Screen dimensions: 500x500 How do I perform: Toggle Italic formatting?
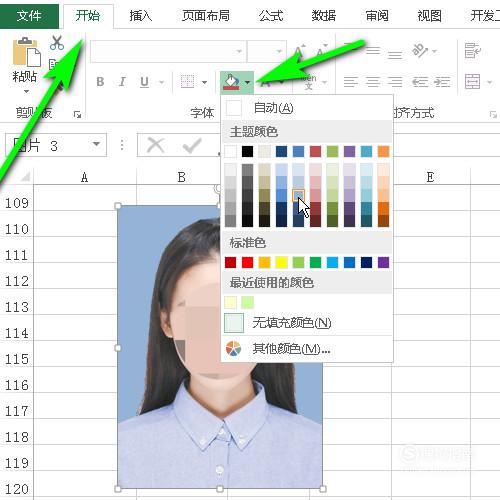(122, 82)
